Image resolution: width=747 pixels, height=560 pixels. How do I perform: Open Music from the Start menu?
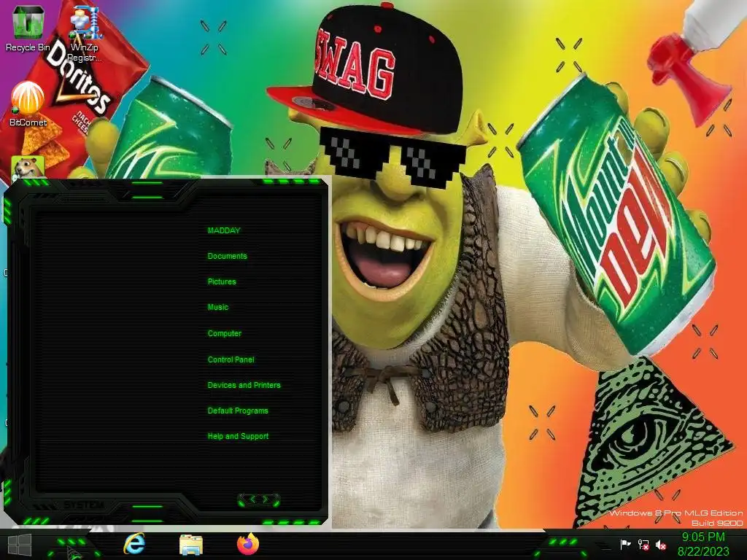tap(217, 308)
